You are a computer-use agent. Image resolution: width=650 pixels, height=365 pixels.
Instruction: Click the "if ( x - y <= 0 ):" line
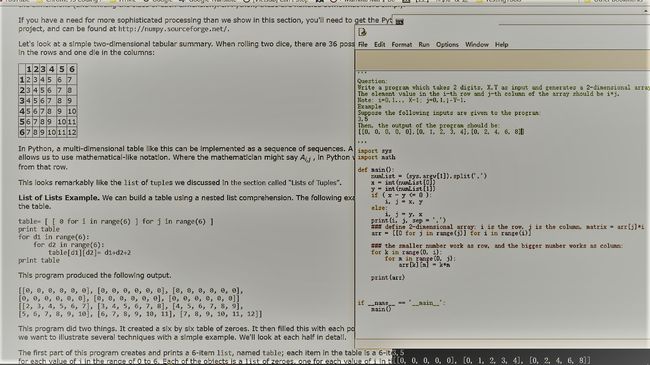[x=402, y=195]
